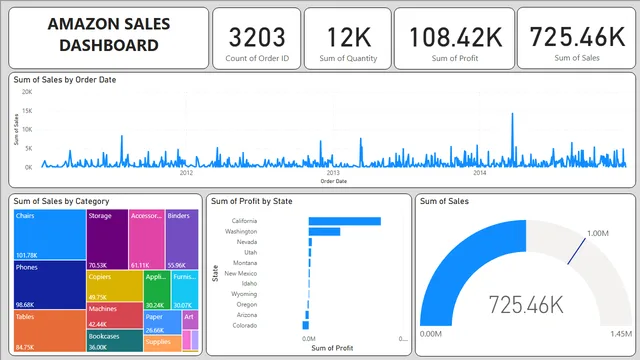
Task: Click the Storage treemap tile
Action: coord(107,239)
